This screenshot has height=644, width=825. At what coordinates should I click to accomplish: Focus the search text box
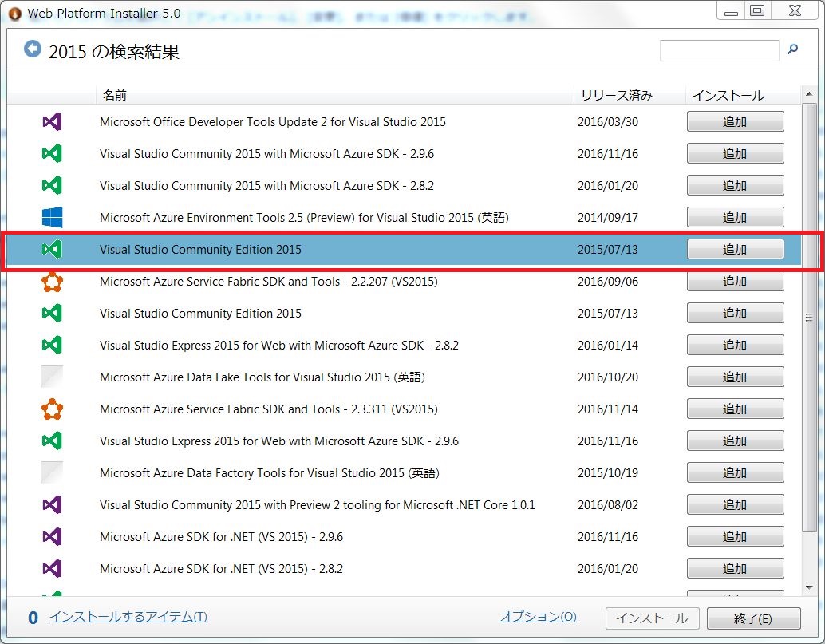(719, 50)
